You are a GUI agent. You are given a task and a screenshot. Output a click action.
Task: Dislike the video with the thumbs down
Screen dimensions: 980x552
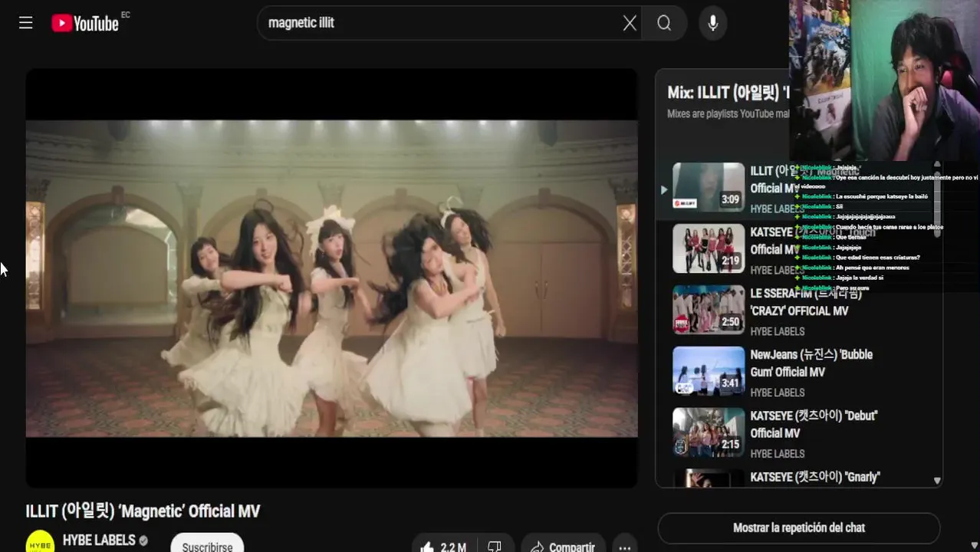tap(495, 547)
